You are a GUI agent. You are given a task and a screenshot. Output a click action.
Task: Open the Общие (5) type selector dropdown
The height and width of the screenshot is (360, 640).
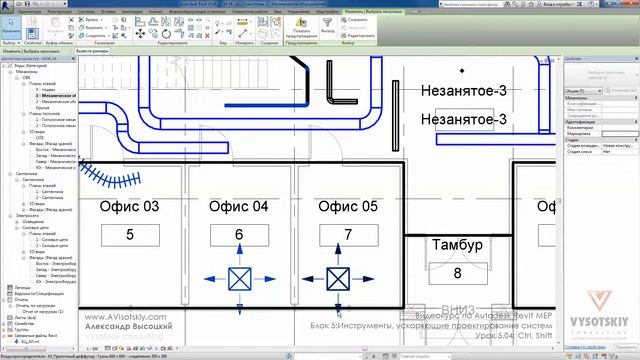click(x=583, y=91)
